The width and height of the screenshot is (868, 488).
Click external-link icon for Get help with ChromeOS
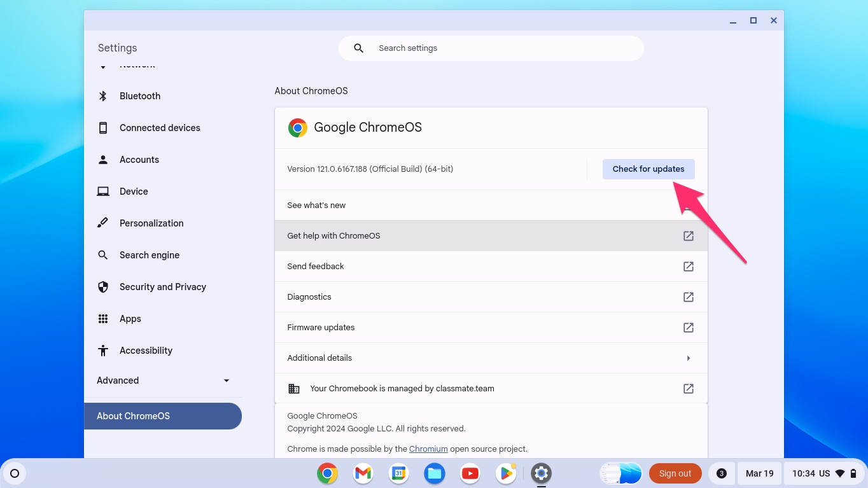click(x=688, y=236)
